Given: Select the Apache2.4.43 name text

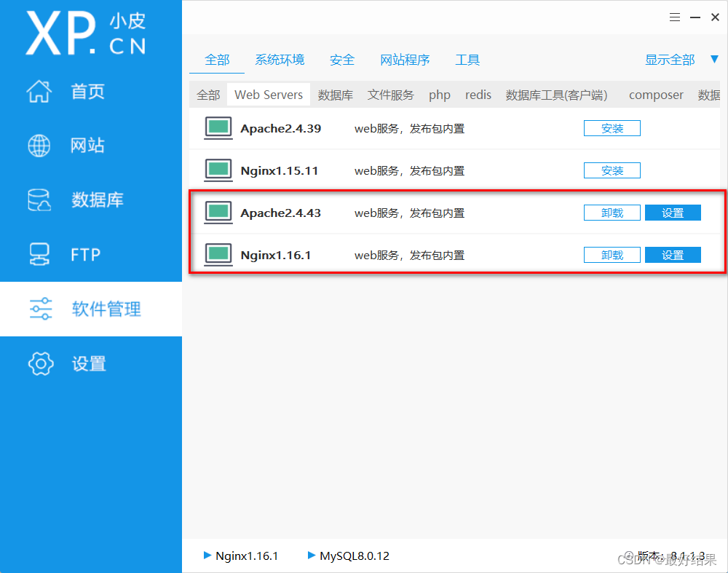Looking at the screenshot, I should tap(280, 213).
